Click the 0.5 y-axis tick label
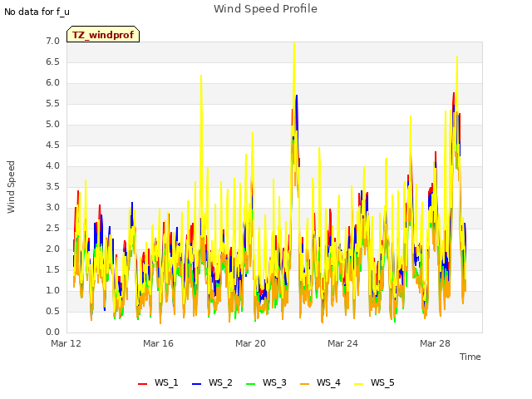Image resolution: width=532 pixels, height=399 pixels. (x=52, y=312)
